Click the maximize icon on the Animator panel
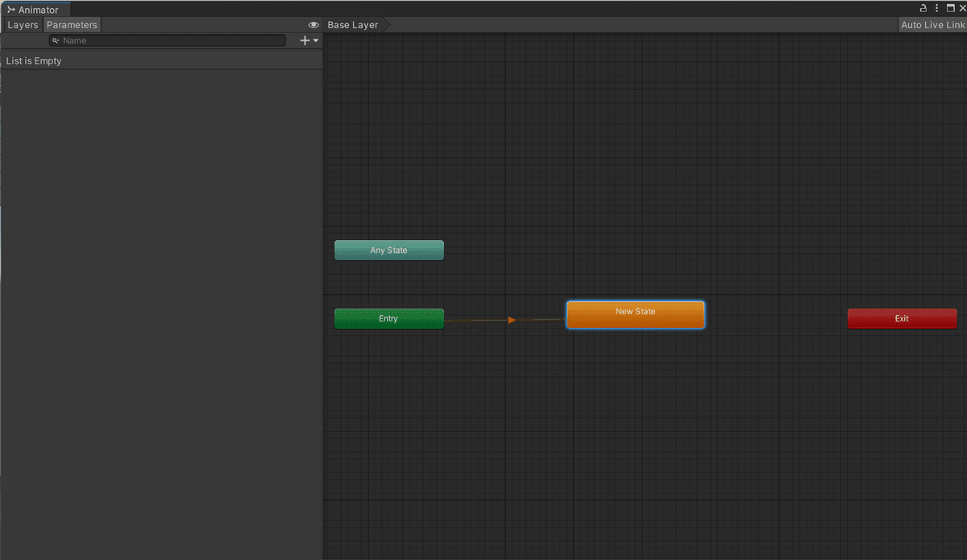The width and height of the screenshot is (967, 560). point(951,8)
